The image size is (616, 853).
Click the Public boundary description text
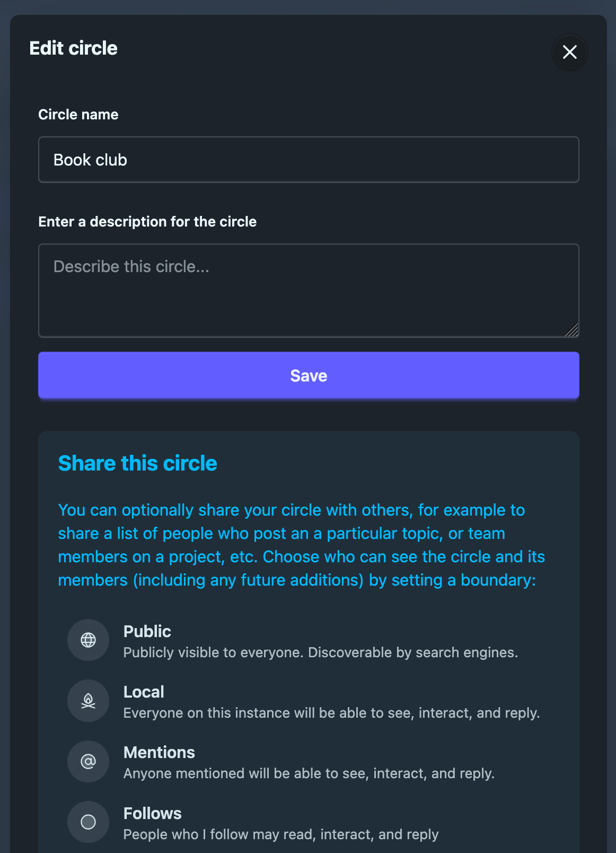320,652
